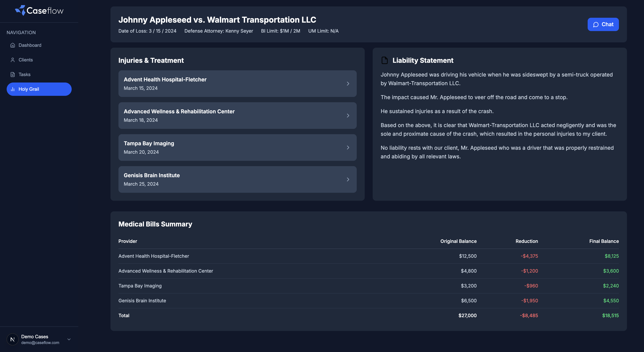Image resolution: width=644 pixels, height=352 pixels.
Task: Click the Caseflow logo
Action: (x=39, y=10)
